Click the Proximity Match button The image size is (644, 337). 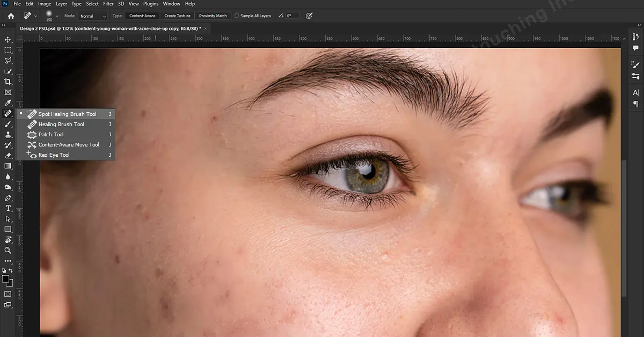pos(213,16)
